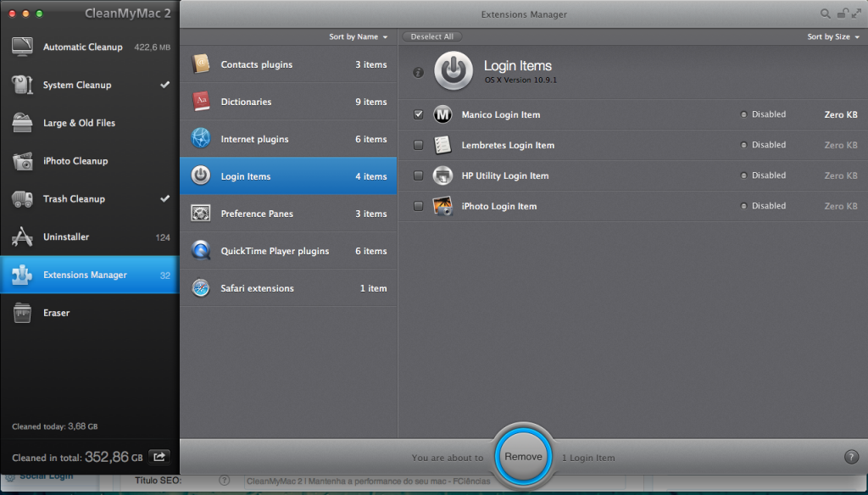The height and width of the screenshot is (495, 868).
Task: Check the Lembretes Login Item checkbox
Action: [419, 145]
